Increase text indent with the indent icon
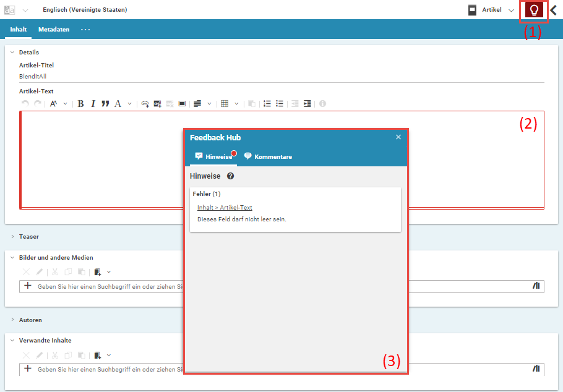Screen dimensions: 563x392 click(x=307, y=103)
